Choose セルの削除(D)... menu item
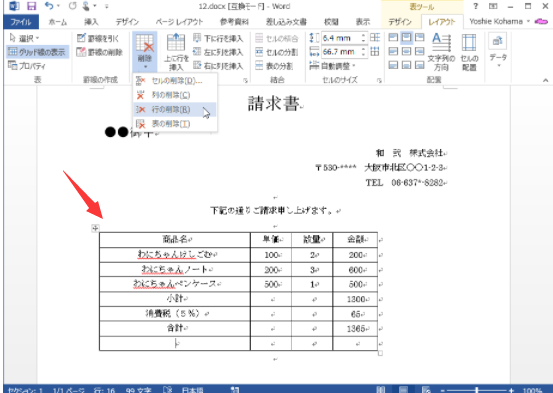This screenshot has width=553, height=393. [x=175, y=81]
